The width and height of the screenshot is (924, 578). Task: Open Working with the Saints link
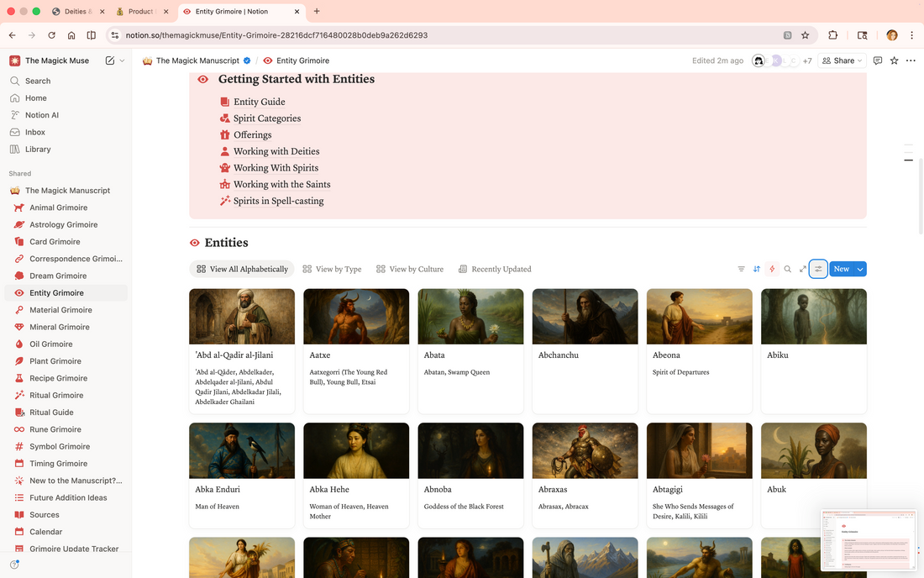(x=281, y=185)
